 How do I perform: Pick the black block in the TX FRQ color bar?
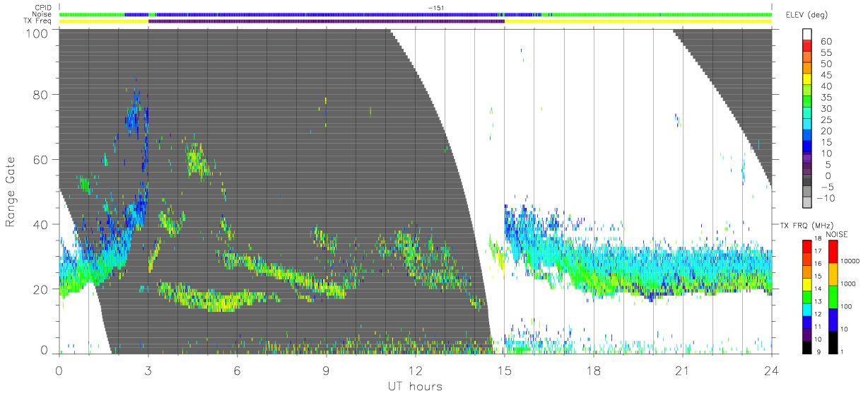click(x=806, y=346)
